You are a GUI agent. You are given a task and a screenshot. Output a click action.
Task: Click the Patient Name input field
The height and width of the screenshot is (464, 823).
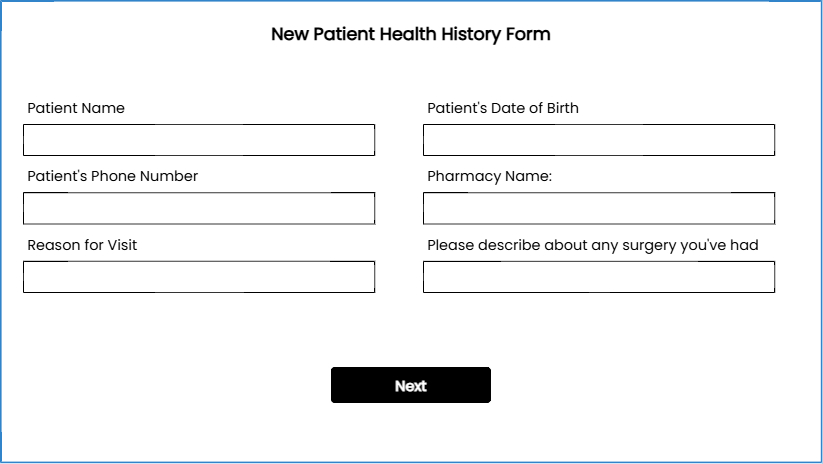pyautogui.click(x=199, y=140)
